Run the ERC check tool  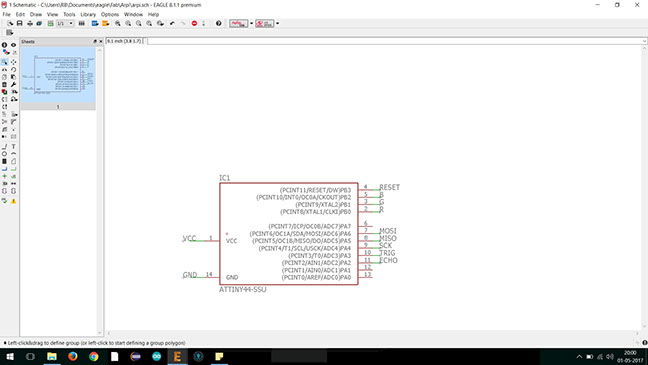(x=4, y=201)
